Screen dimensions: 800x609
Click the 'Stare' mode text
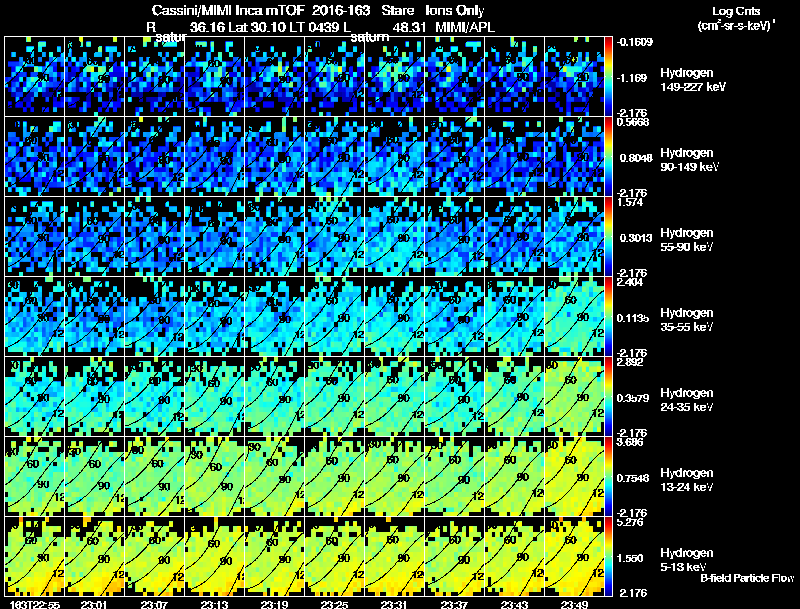point(398,10)
